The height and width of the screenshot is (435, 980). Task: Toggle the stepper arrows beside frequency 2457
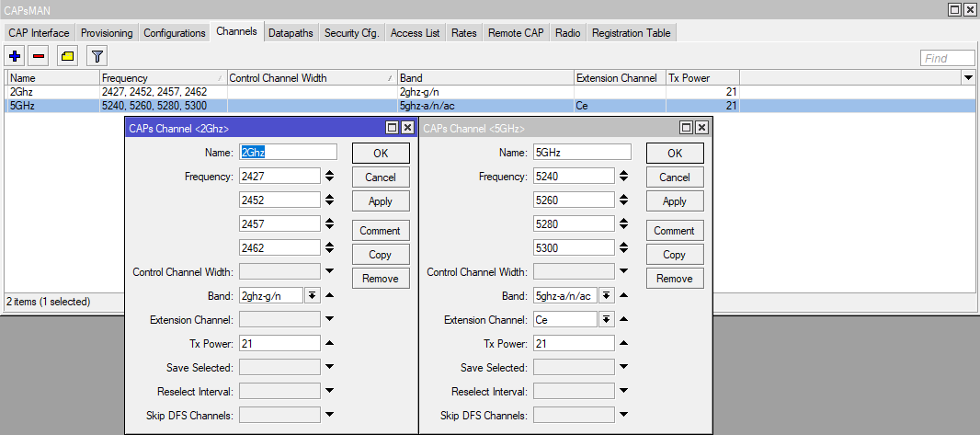(329, 223)
